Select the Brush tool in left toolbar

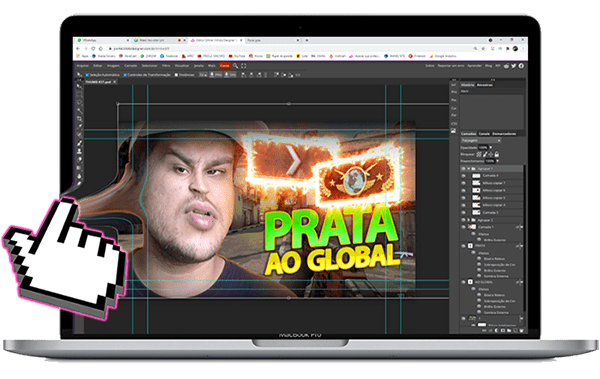coord(80,143)
